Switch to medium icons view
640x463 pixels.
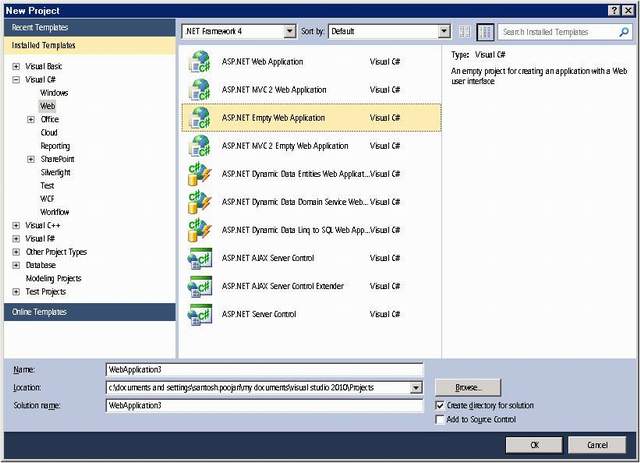pyautogui.click(x=485, y=32)
